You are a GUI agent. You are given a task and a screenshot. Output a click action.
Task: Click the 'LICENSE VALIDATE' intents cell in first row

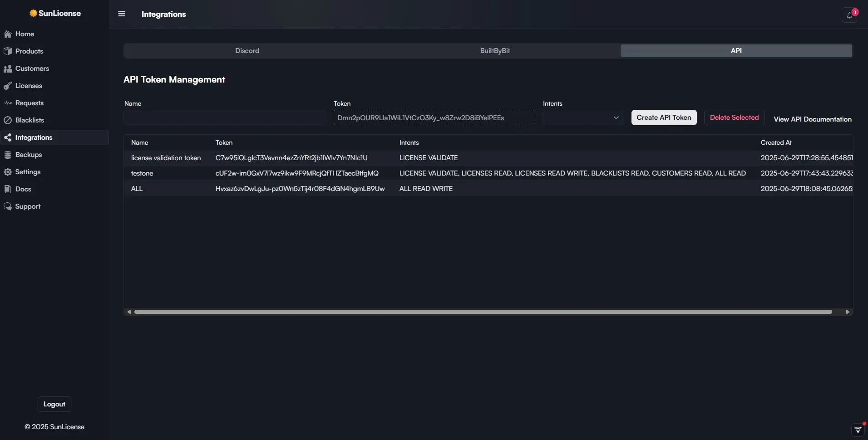(429, 158)
